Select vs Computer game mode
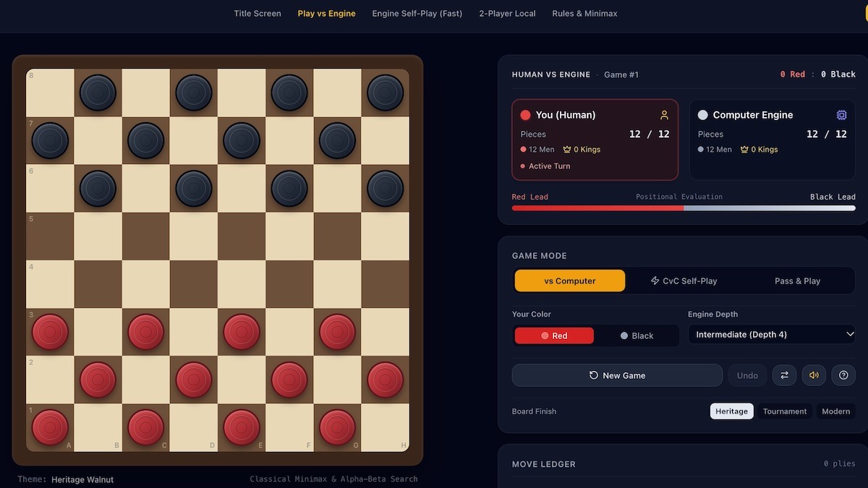 click(570, 281)
